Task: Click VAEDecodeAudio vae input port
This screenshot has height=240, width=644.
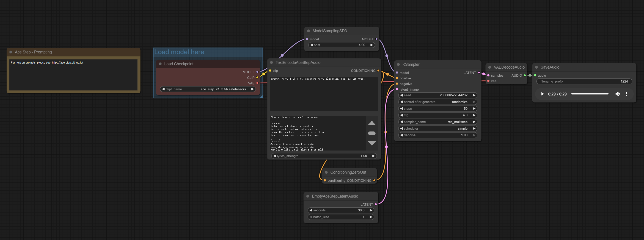Action: tap(488, 81)
